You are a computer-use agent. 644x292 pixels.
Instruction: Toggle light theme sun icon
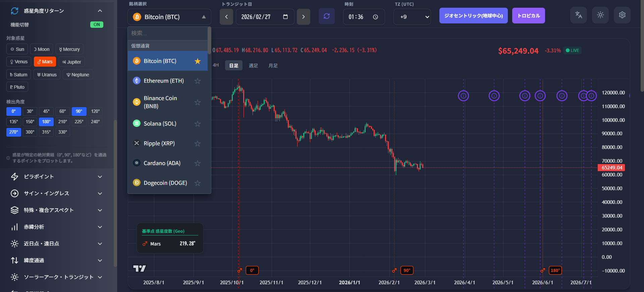point(600,15)
